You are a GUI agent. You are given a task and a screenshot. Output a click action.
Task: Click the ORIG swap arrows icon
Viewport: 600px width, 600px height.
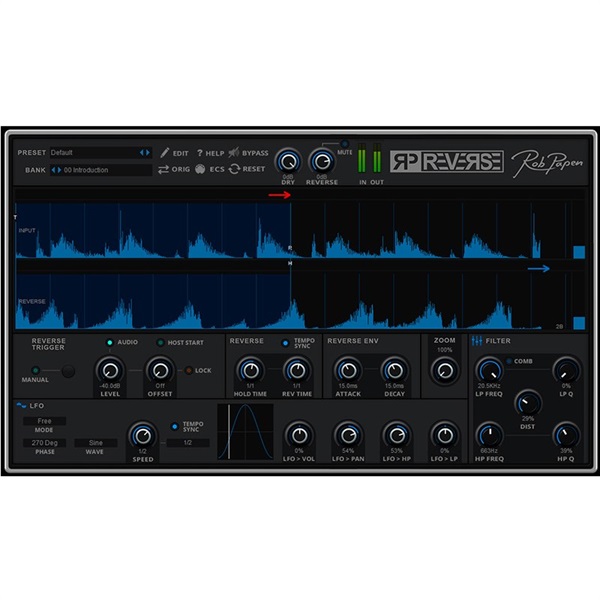pos(163,169)
